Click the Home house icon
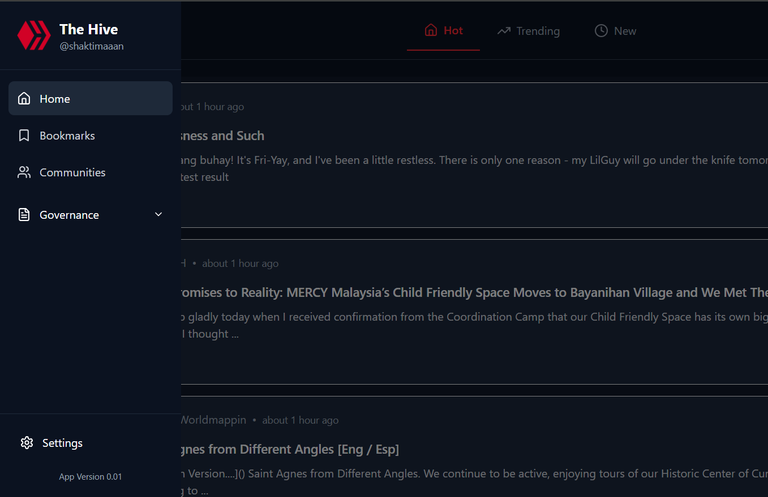768x497 pixels. tap(25, 99)
